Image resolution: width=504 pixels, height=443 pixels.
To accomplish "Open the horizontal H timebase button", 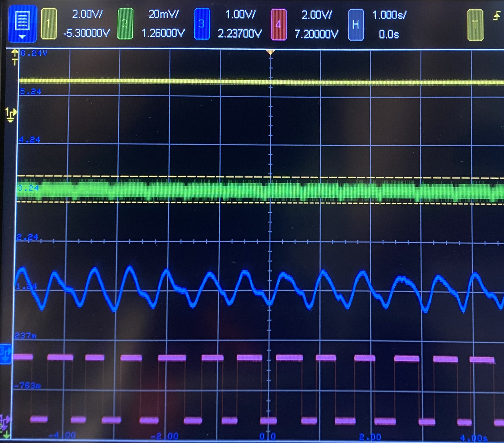I will [x=356, y=25].
